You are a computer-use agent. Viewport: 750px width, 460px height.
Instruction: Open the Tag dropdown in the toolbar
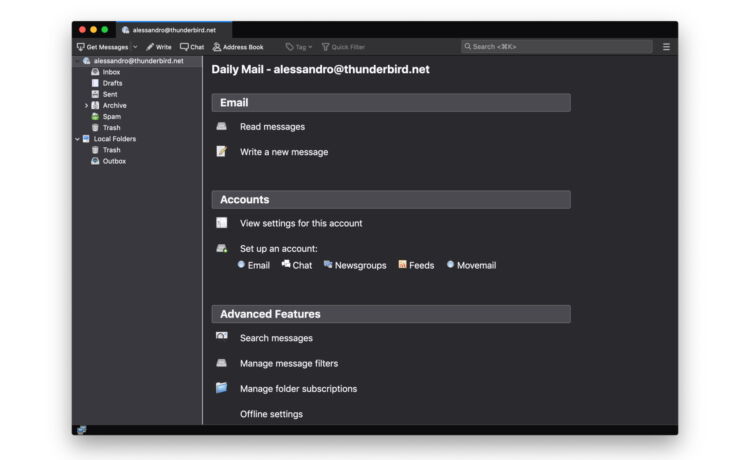tap(298, 47)
